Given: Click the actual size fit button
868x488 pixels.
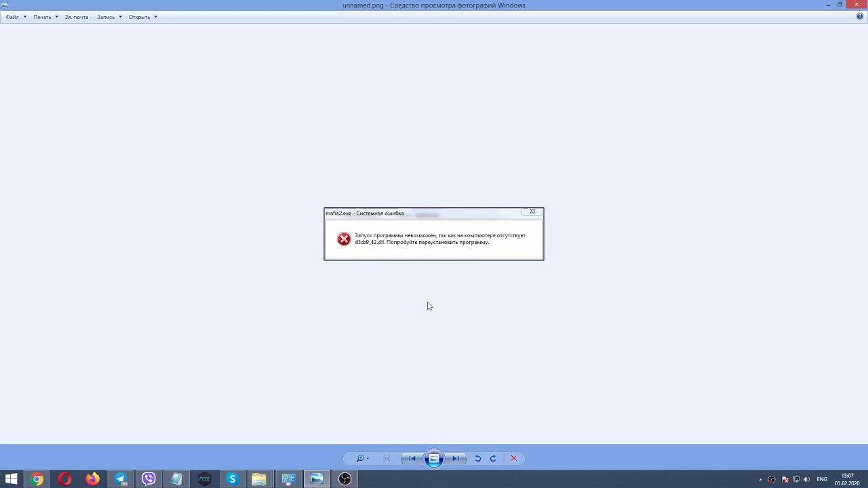Looking at the screenshot, I should point(387,459).
